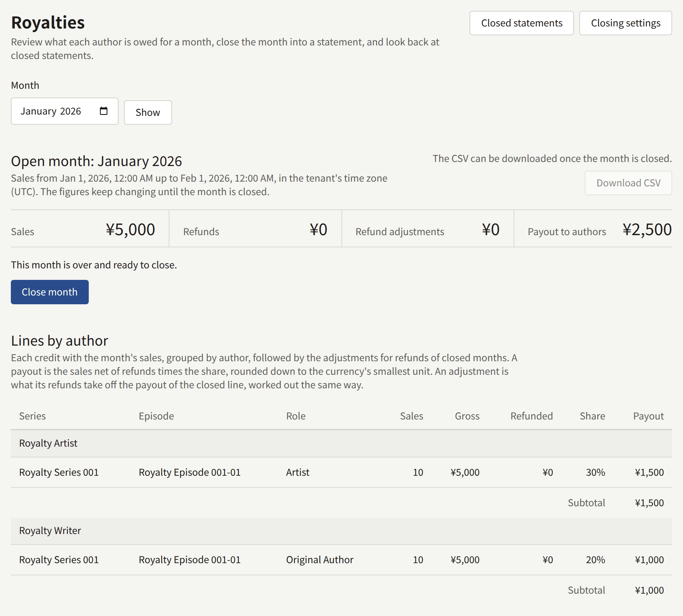
Task: Click the Close month button
Action: (50, 292)
